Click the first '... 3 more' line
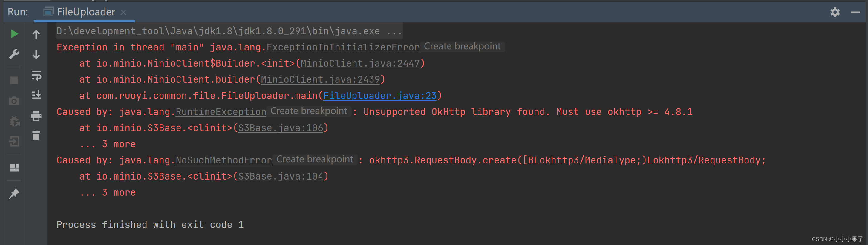 (108, 144)
